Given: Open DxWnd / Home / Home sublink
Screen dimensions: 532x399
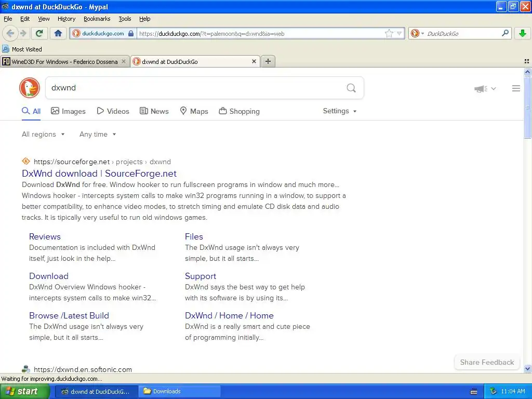Looking at the screenshot, I should 229,315.
